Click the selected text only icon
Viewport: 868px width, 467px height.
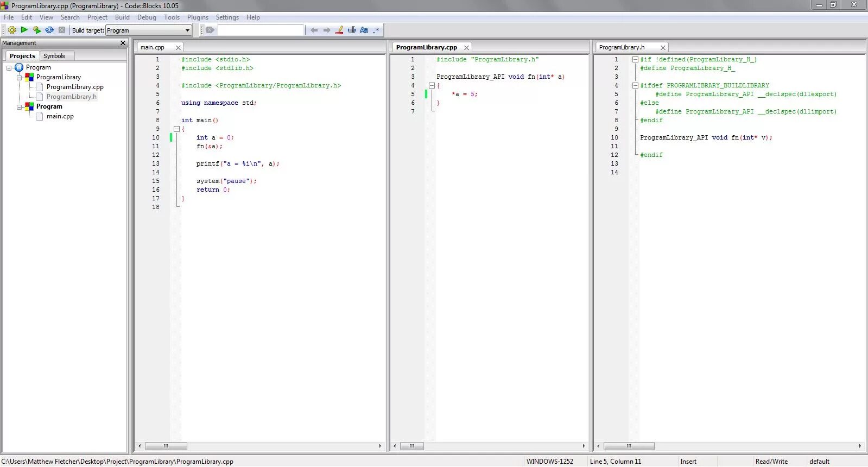tap(352, 30)
